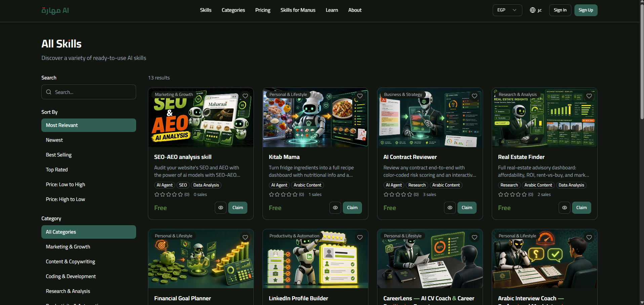Claim the Kitab Mama skill
This screenshot has width=644, height=305.
(352, 208)
